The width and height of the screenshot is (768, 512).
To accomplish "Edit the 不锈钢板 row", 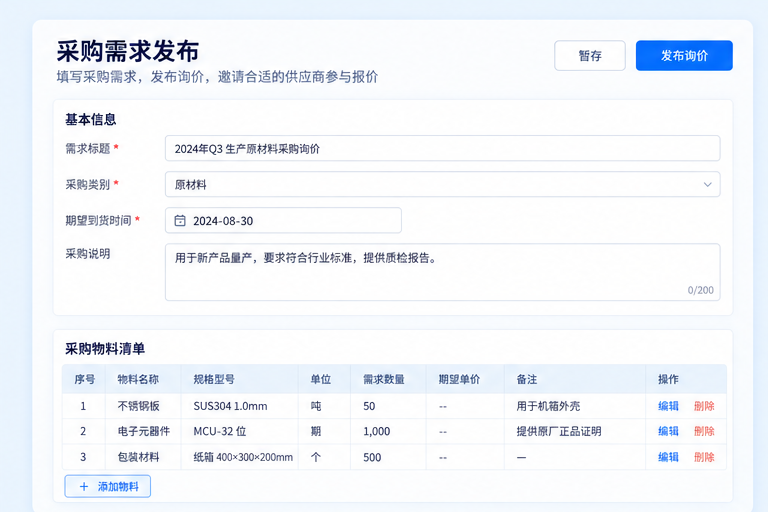I will click(x=668, y=406).
